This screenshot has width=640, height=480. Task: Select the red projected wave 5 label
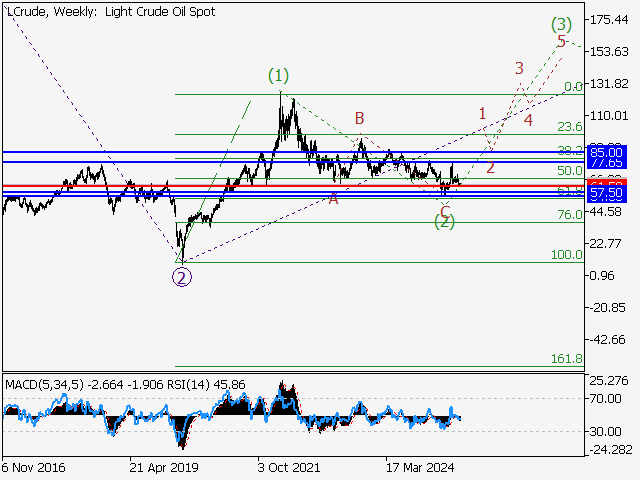tap(561, 42)
